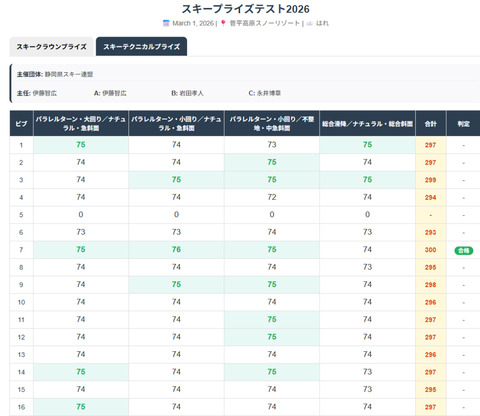Click the 72 score in bib 4 row
The height and width of the screenshot is (416, 480).
272,197
